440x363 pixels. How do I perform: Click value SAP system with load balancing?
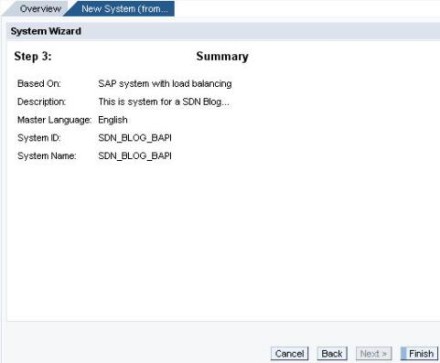coord(165,84)
